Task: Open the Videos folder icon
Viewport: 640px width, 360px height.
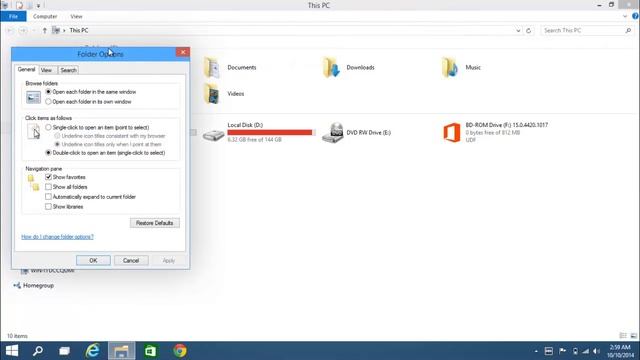Action: click(212, 93)
